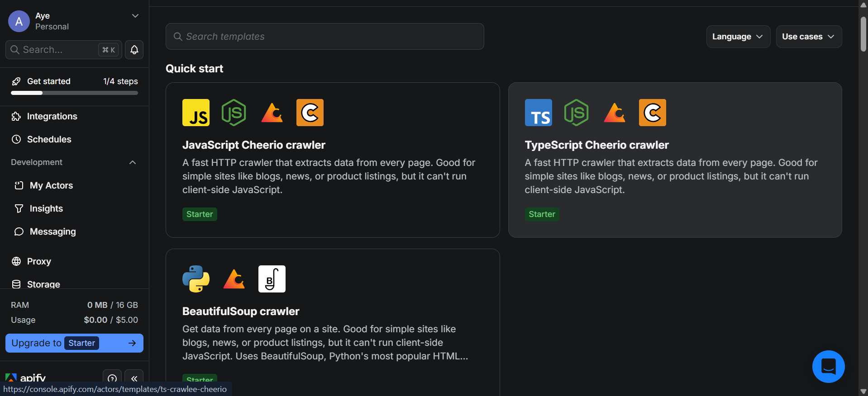
Task: Click JS icon on JavaScript Cheerio card
Action: (x=196, y=113)
